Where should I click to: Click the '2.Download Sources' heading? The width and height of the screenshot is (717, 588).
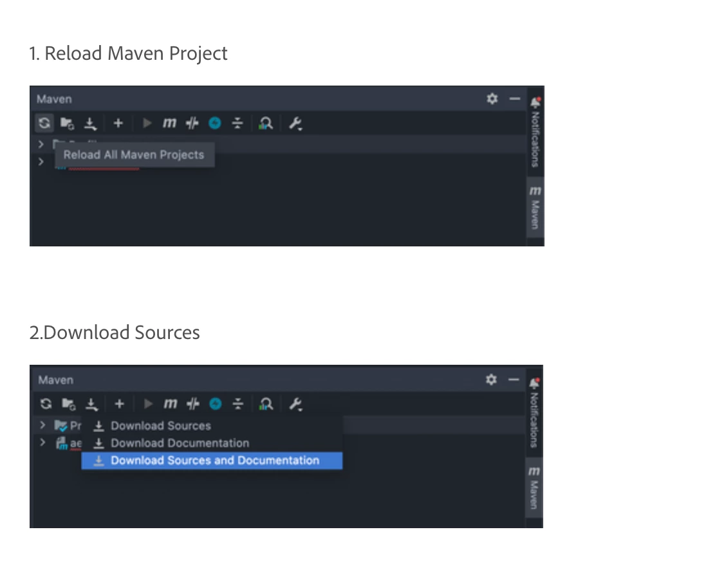pos(115,333)
